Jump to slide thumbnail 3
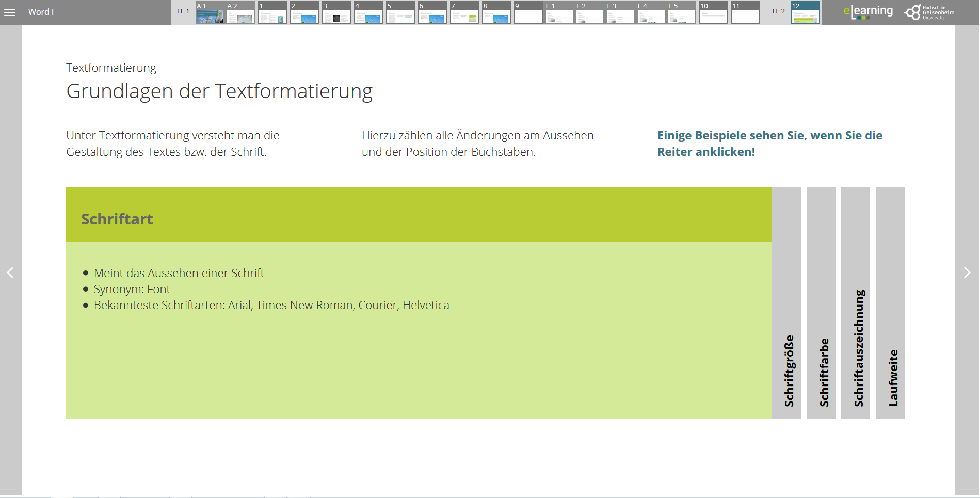The image size is (980, 498). pos(336,12)
